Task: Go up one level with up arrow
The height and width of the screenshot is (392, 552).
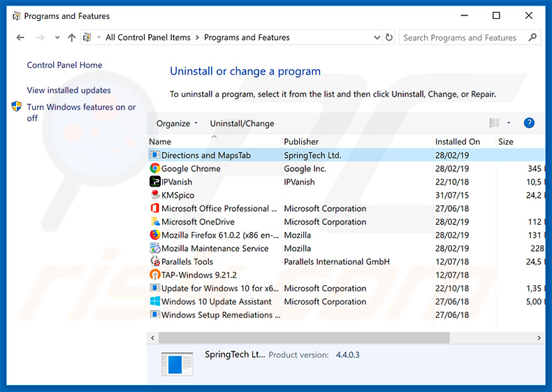Action: click(71, 38)
